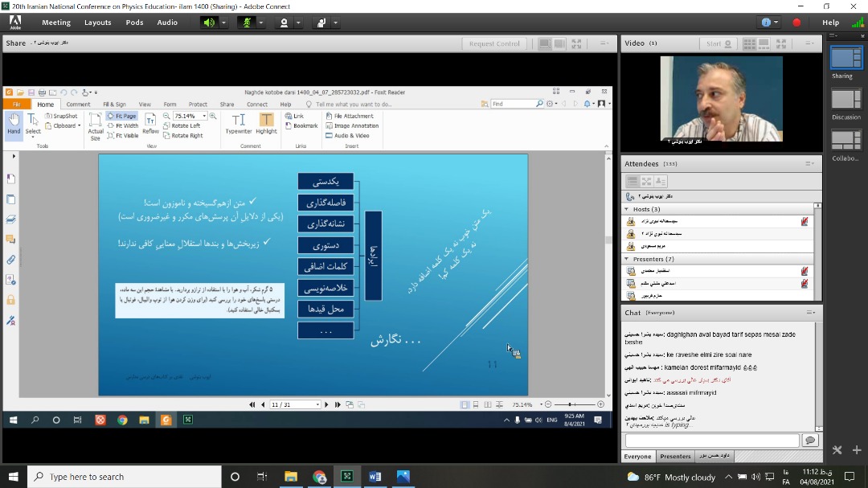Open the Pods menu
This screenshot has height=488, width=868.
click(134, 23)
